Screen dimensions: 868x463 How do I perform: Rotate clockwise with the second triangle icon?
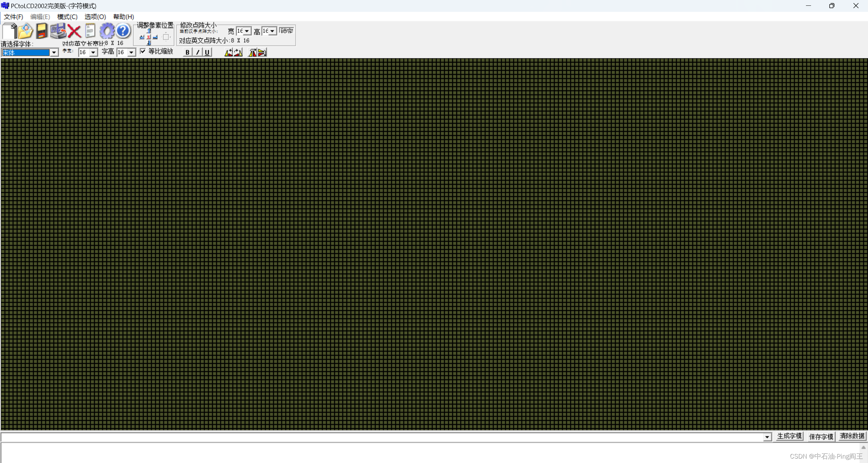[238, 52]
